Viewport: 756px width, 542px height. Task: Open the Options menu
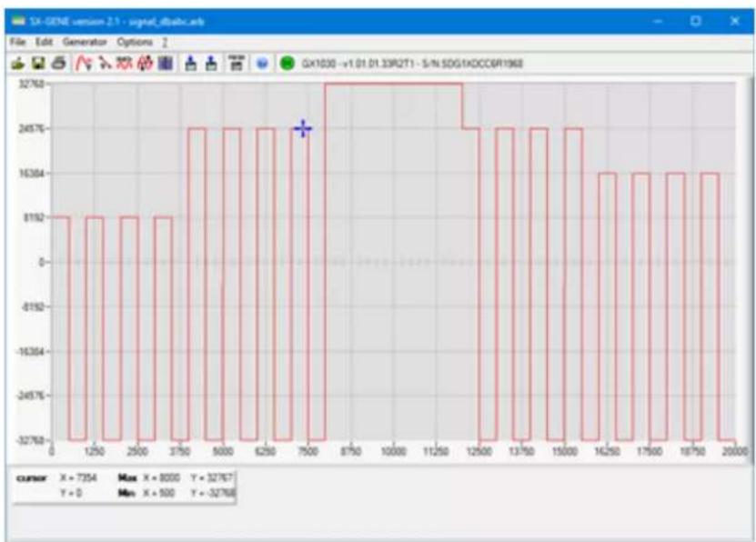coord(135,42)
